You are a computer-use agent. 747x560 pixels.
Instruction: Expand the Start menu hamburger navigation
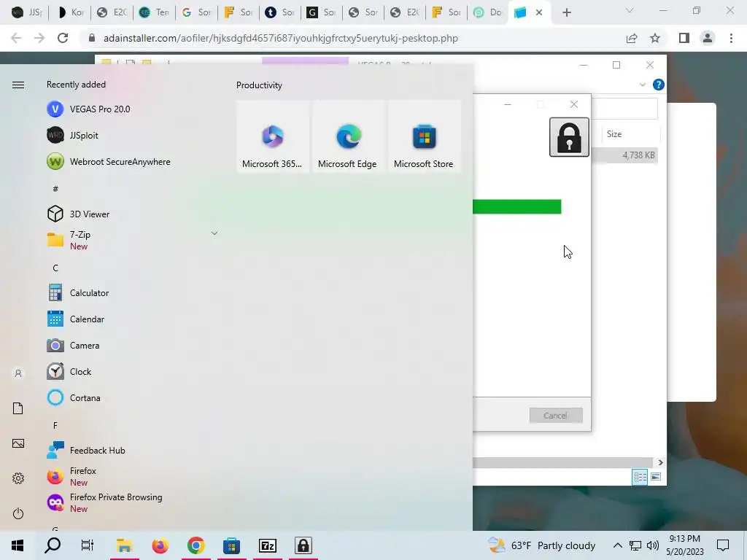(18, 85)
